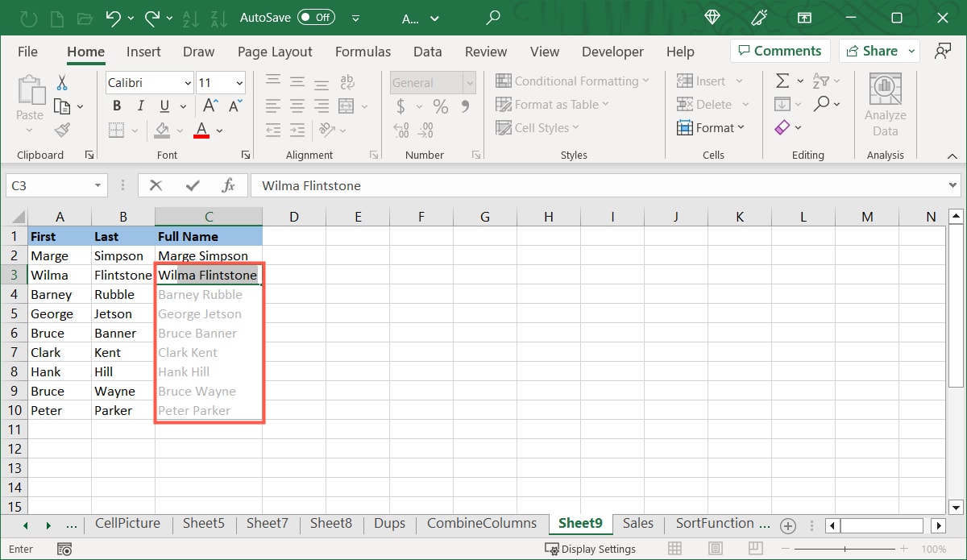Open the CombineColumns sheet tab
This screenshot has width=967, height=560.
pos(481,523)
